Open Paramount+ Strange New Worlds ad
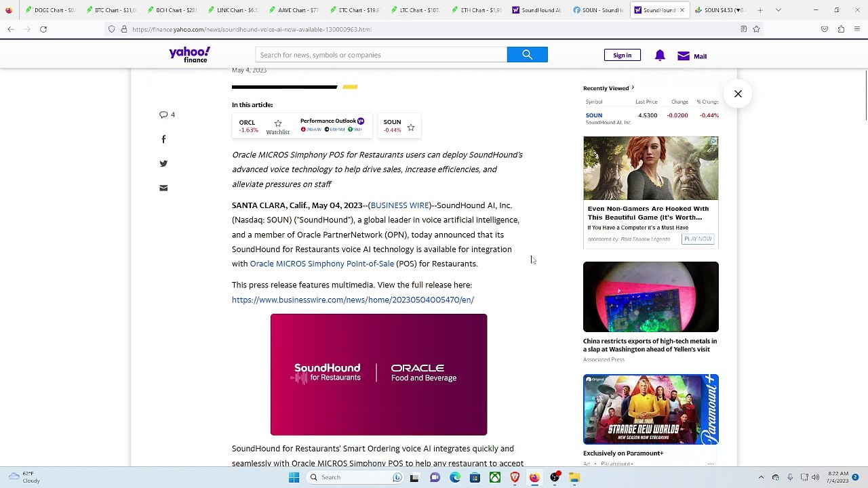Viewport: 868px width, 488px height. click(650, 409)
